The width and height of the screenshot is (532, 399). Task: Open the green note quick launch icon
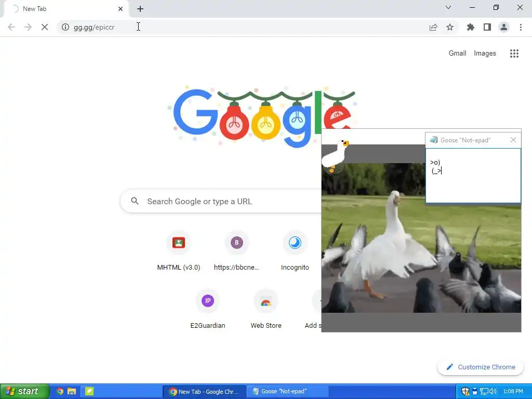tap(89, 391)
